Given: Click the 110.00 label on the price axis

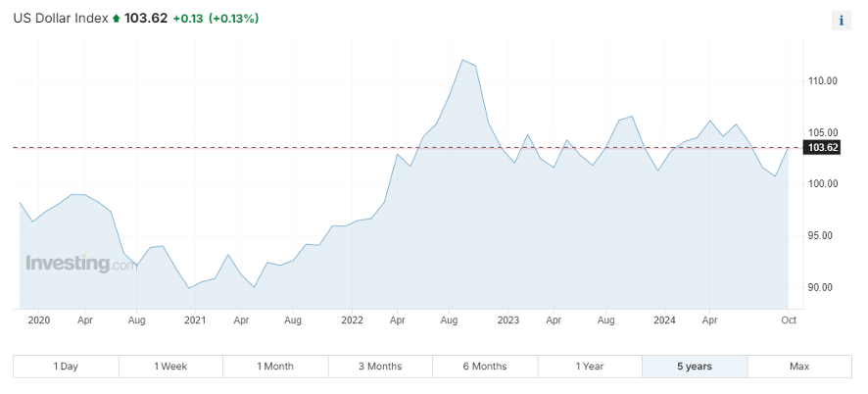Looking at the screenshot, I should point(822,81).
